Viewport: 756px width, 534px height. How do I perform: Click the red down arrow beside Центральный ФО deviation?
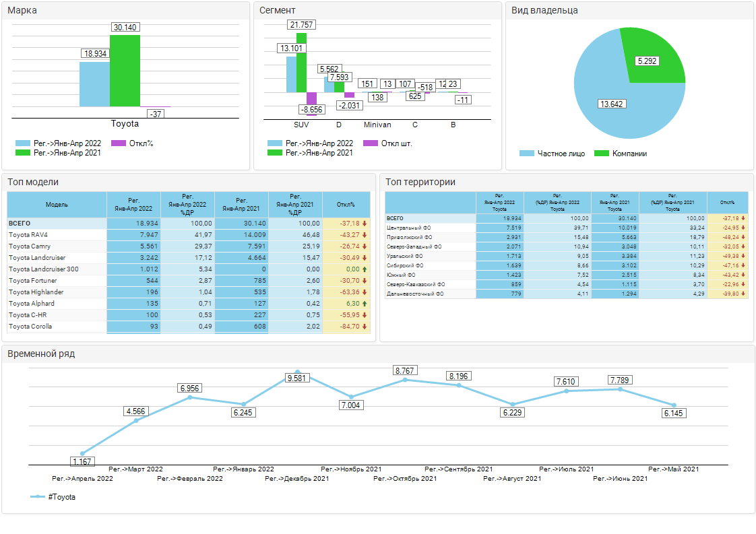point(743,228)
